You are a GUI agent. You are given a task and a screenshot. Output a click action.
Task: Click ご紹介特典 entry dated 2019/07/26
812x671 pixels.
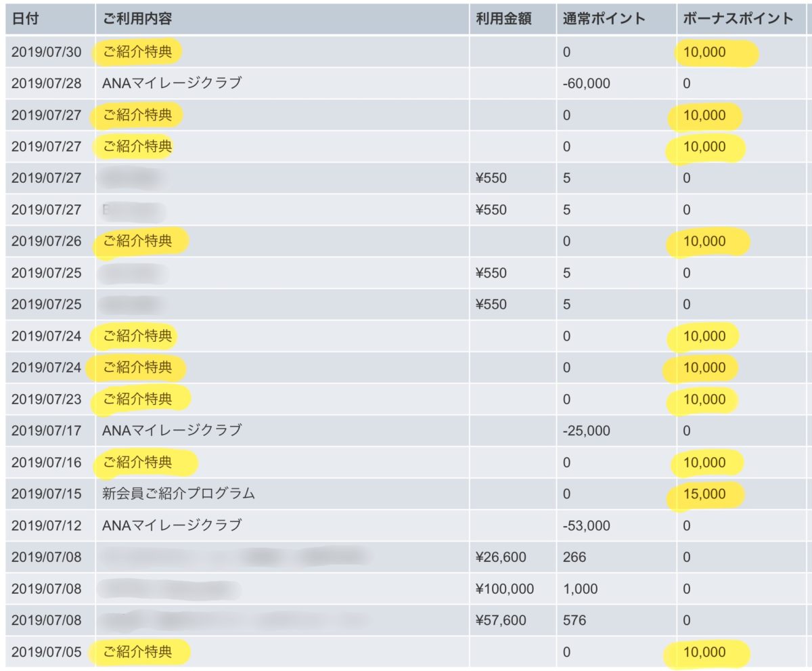click(137, 241)
